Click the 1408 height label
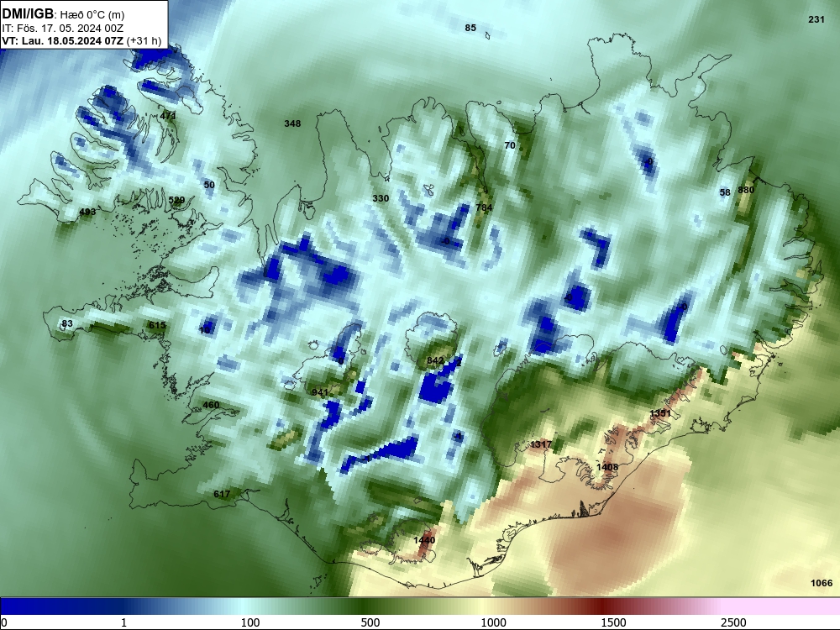 click(x=607, y=467)
